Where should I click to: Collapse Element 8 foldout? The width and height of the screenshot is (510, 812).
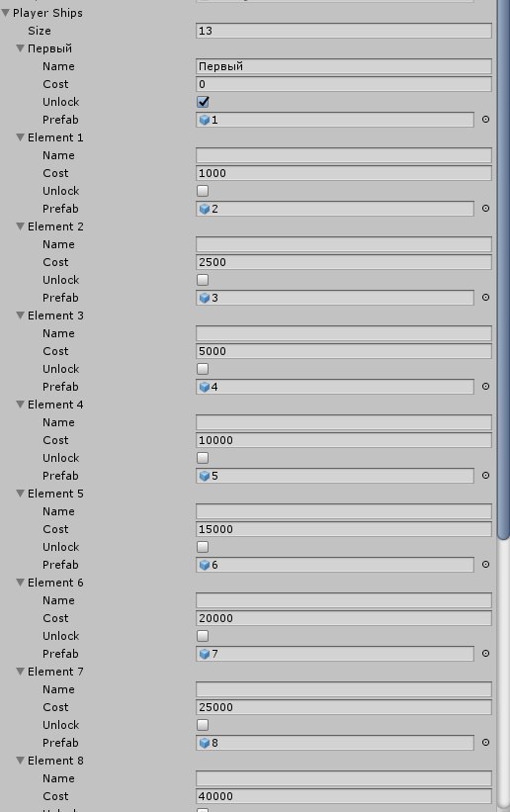[20, 761]
